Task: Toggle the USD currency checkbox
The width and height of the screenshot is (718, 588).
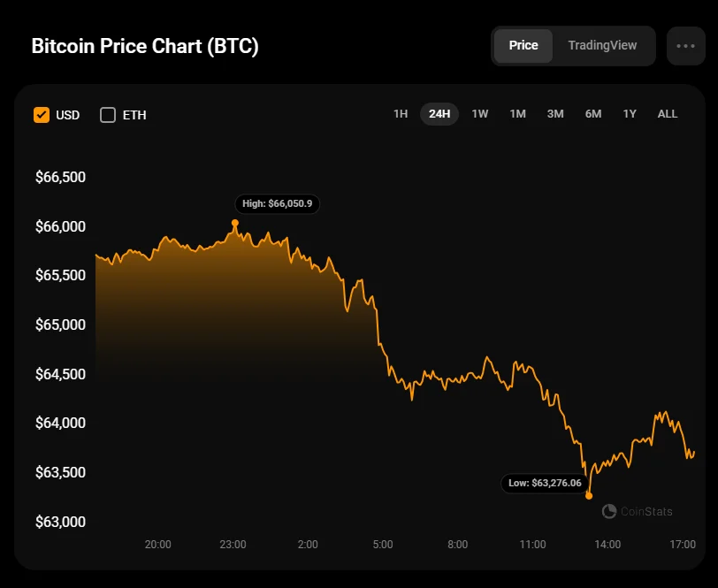Action: coord(42,115)
